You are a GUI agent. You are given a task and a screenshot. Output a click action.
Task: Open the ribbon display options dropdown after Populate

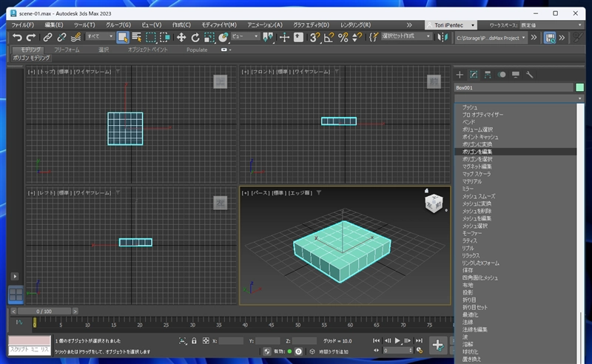[x=226, y=50]
